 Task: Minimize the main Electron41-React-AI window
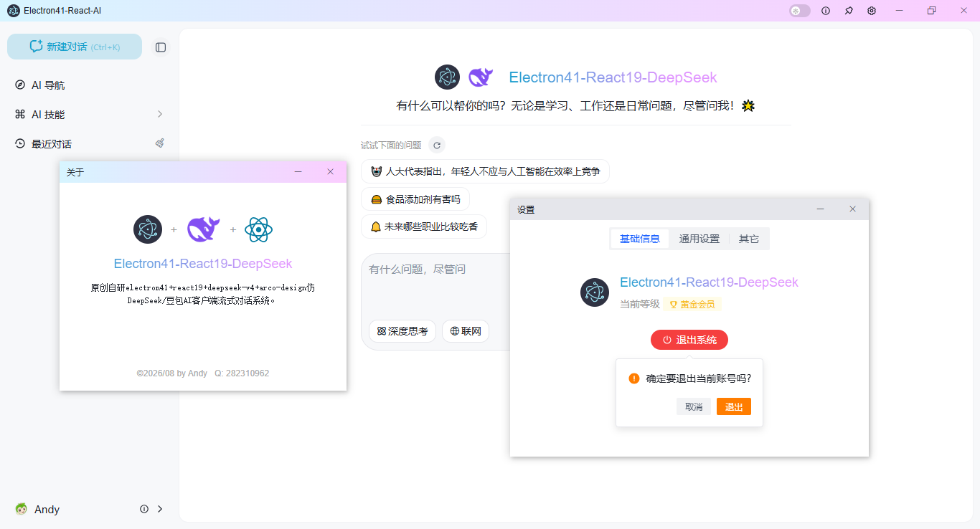click(898, 11)
